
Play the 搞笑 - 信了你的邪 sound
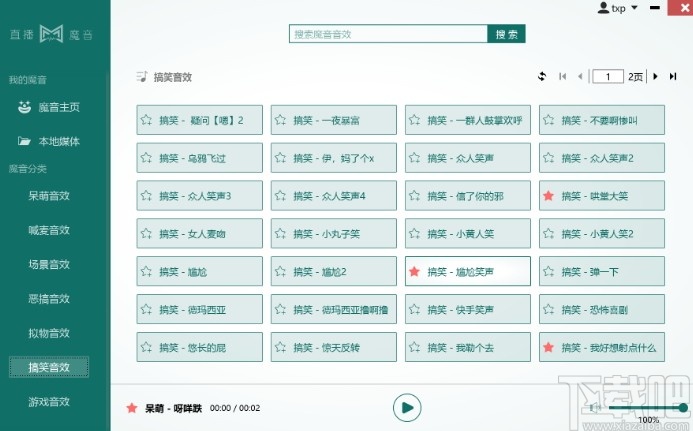pyautogui.click(x=468, y=195)
